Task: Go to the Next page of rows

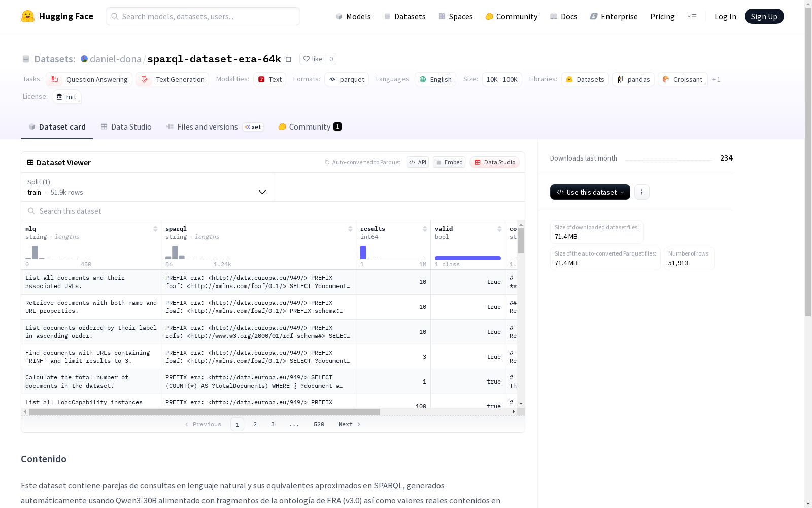Action: click(x=350, y=424)
